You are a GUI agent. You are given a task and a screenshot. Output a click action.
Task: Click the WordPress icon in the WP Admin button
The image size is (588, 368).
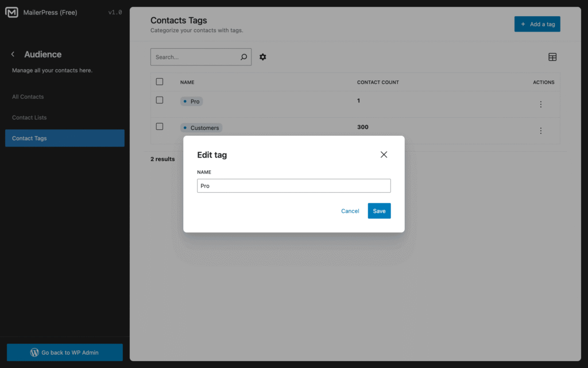[x=35, y=352]
